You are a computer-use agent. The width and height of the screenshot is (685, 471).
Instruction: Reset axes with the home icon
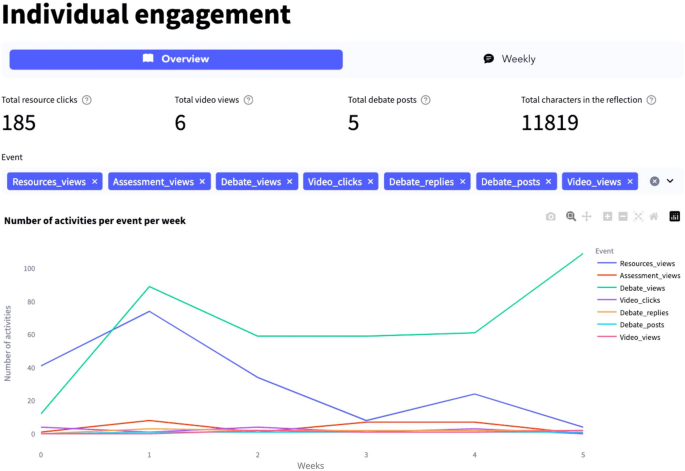click(x=653, y=216)
